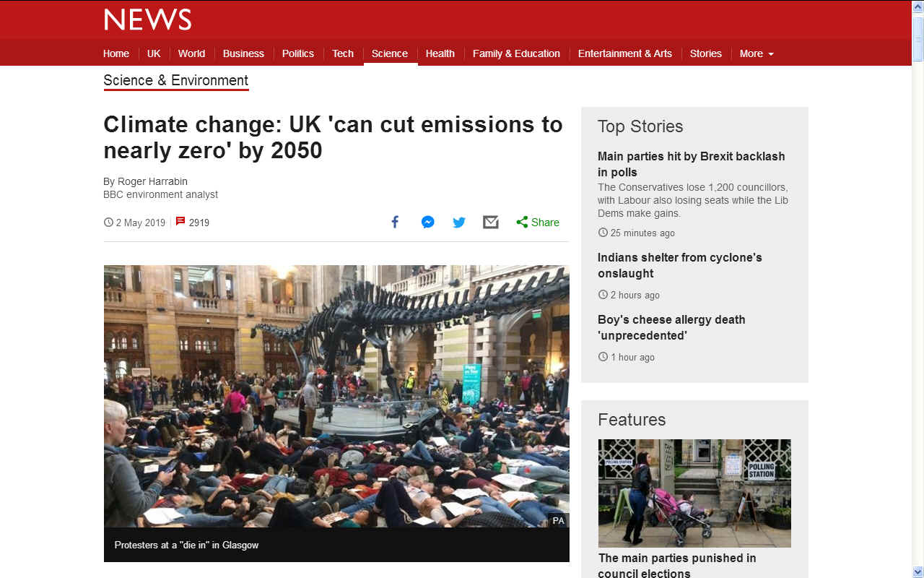Expand the More navigation dropdown
Image resolution: width=924 pixels, height=578 pixels.
pos(757,53)
